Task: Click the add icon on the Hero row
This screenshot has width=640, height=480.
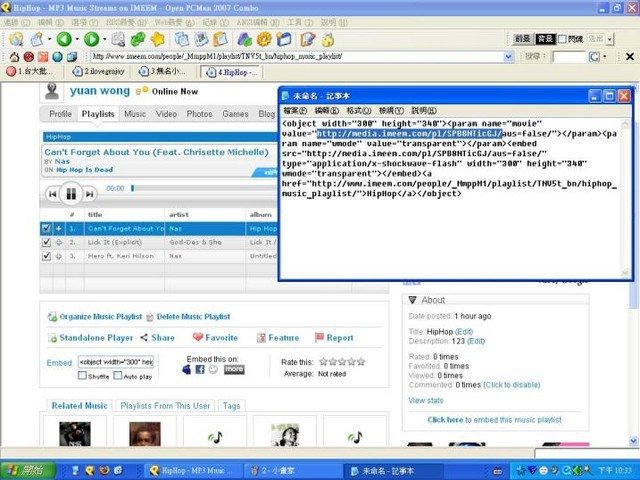Action: tap(59, 256)
